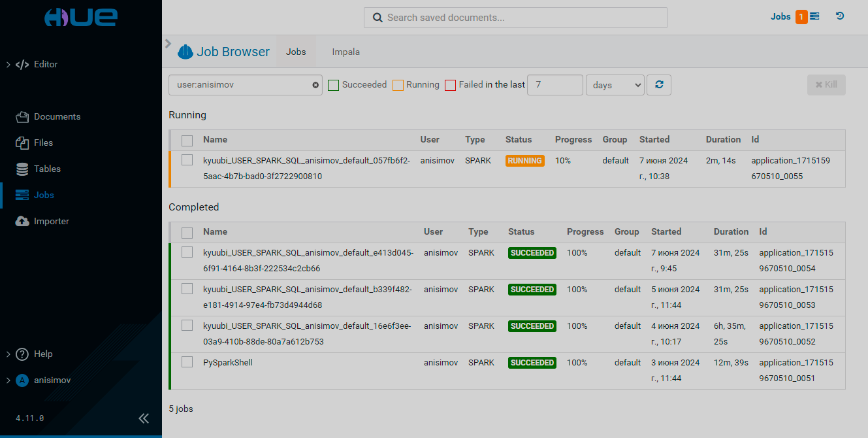The height and width of the screenshot is (438, 868).
Task: Check the PySparkShell job checkbox
Action: tap(187, 362)
